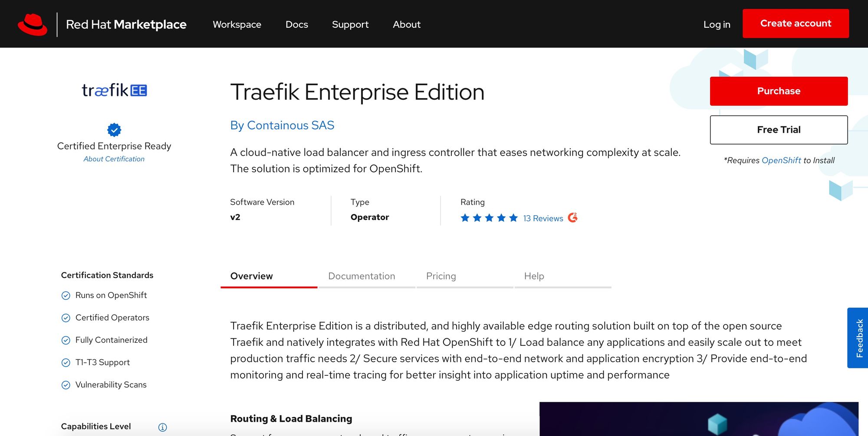The width and height of the screenshot is (868, 436).
Task: Open the About menu item
Action: coord(407,24)
